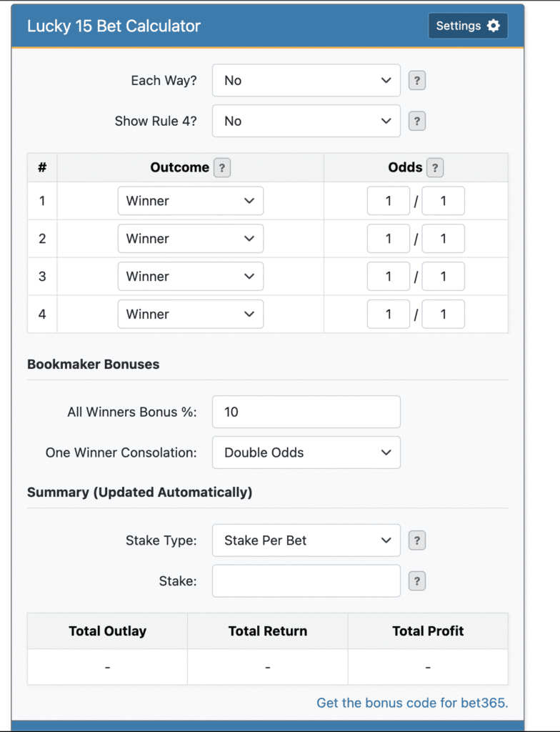Open Outcome dropdown for selection 1
560x732 pixels.
[190, 201]
